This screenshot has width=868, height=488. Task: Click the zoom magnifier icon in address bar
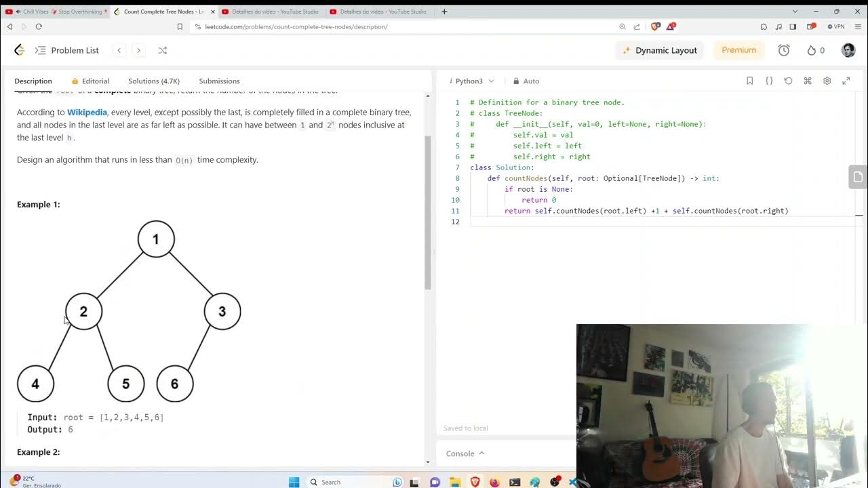point(623,26)
